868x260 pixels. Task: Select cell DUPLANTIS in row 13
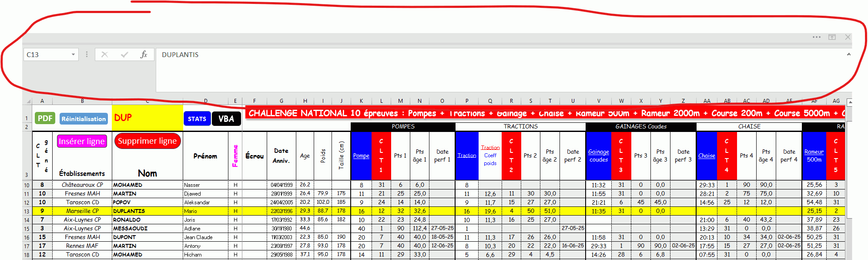[x=147, y=211]
